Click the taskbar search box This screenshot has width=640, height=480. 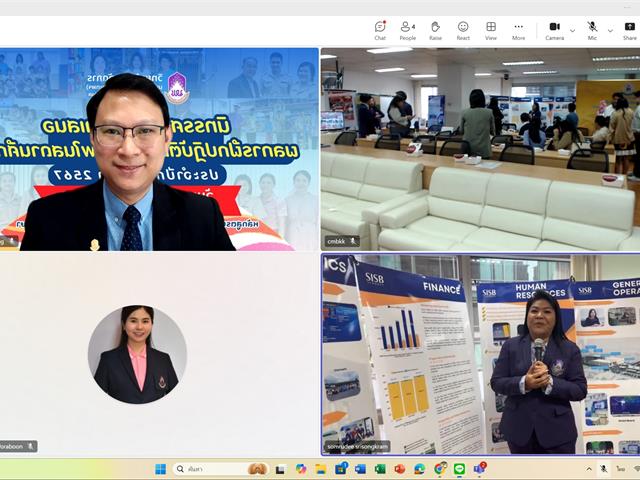[x=221, y=469]
